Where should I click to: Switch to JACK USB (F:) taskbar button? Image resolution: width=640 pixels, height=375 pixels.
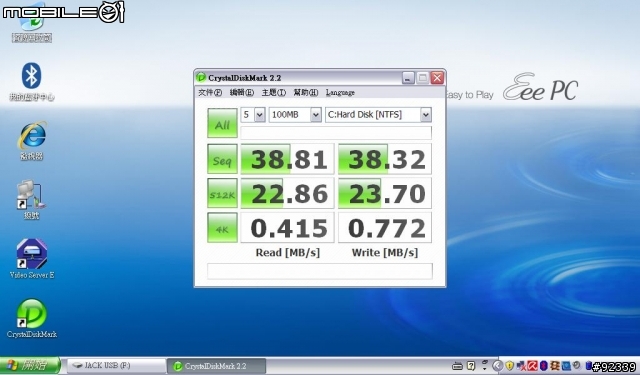click(116, 366)
